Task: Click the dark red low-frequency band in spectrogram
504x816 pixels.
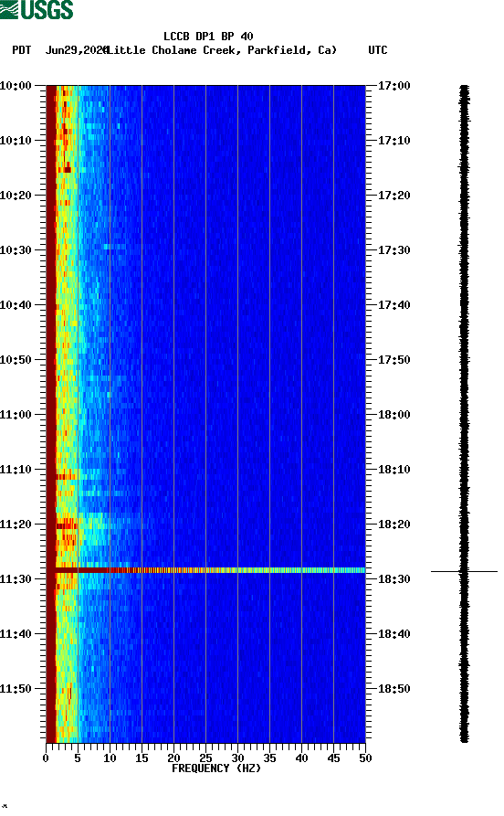Action: pyautogui.click(x=51, y=414)
